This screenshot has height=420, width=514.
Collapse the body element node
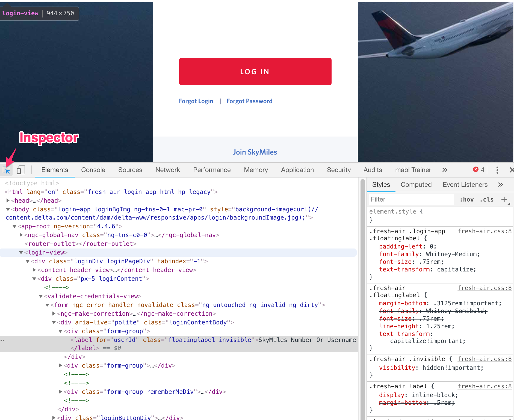[x=8, y=209]
